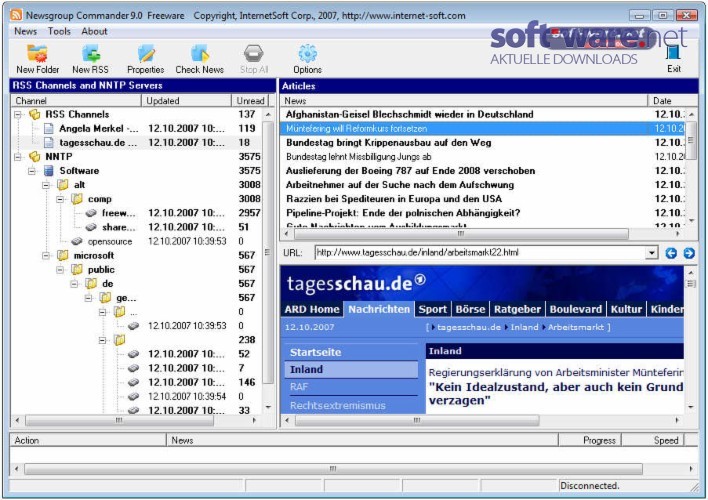Click the share... newsgroup icon
This screenshot has width=708, height=500.
pos(91,227)
